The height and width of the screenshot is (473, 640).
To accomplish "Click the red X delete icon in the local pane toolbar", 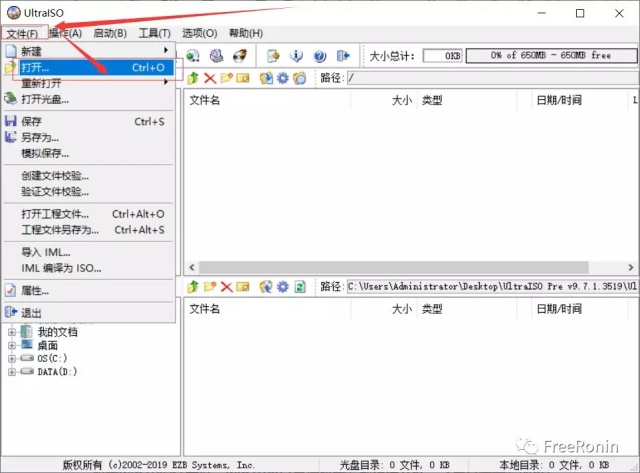I will click(226, 286).
